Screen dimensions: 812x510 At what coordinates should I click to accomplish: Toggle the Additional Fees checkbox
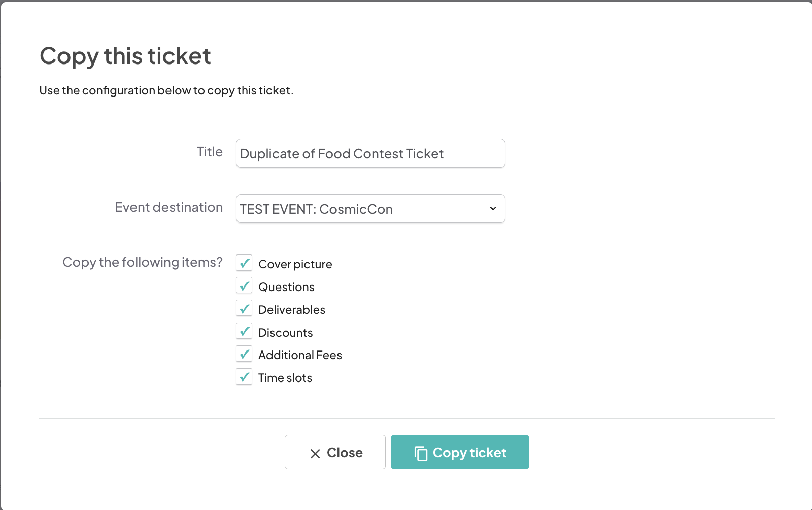click(244, 354)
